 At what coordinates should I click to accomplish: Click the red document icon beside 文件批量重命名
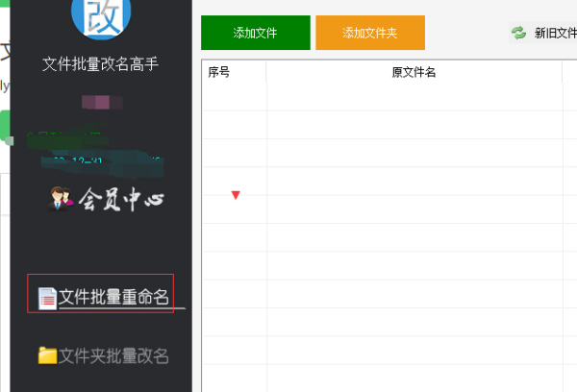(47, 298)
